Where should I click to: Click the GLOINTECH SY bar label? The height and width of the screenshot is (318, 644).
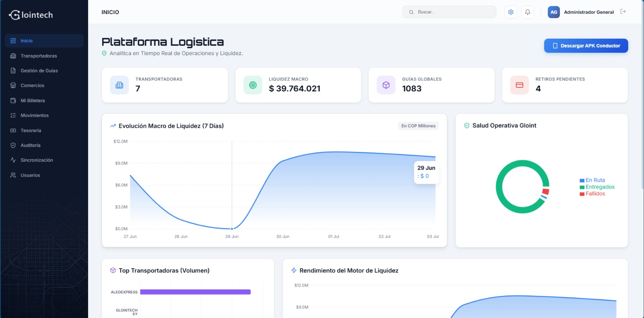tap(126, 312)
